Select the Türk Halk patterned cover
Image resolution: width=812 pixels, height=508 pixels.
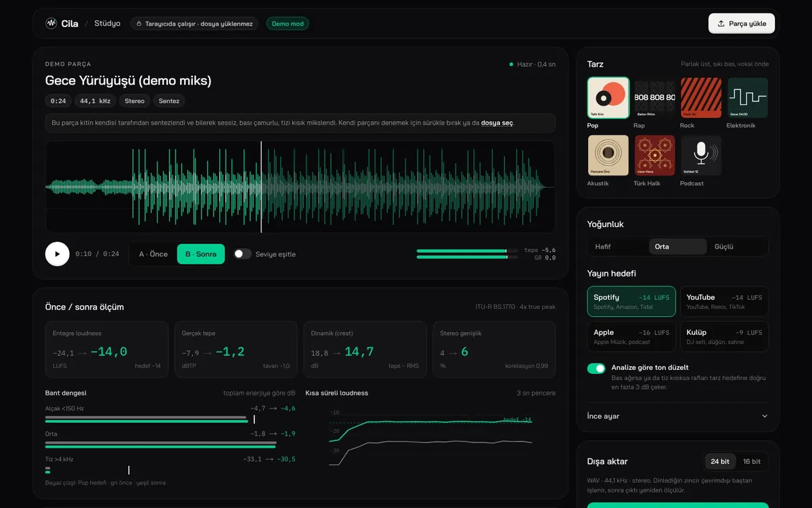coord(654,156)
